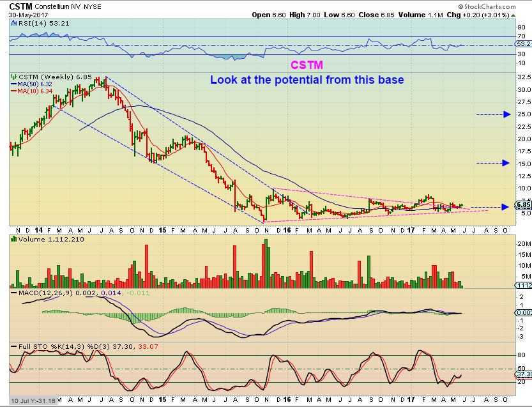The height and width of the screenshot is (407, 532).
Task: Click the High 7.00 value
Action: (305, 15)
